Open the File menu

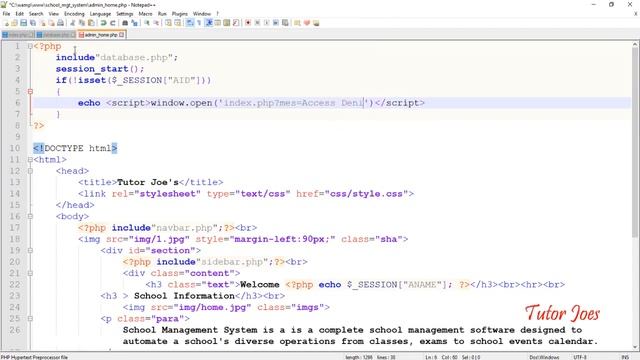[6, 13]
